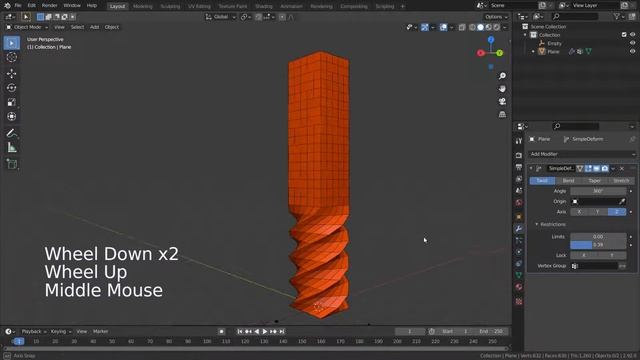Open the Modifier properties wrench tab
Screen dimensions: 640x360
(x=519, y=229)
